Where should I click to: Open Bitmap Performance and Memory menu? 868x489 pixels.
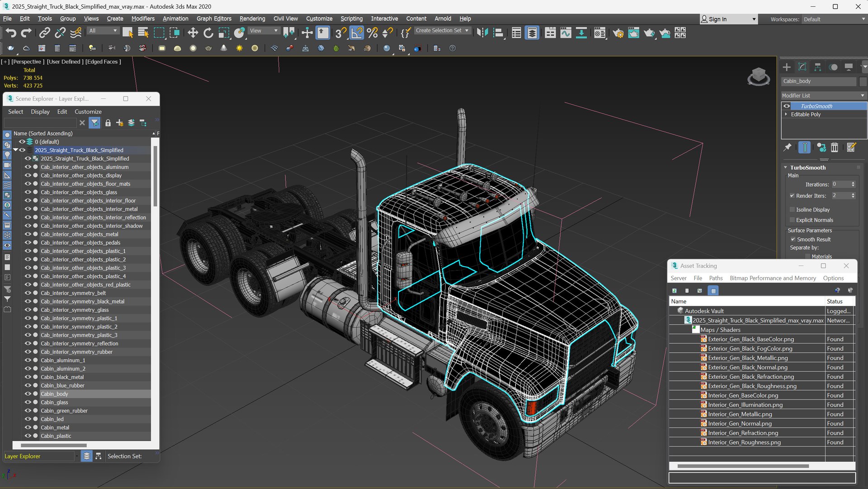click(773, 278)
